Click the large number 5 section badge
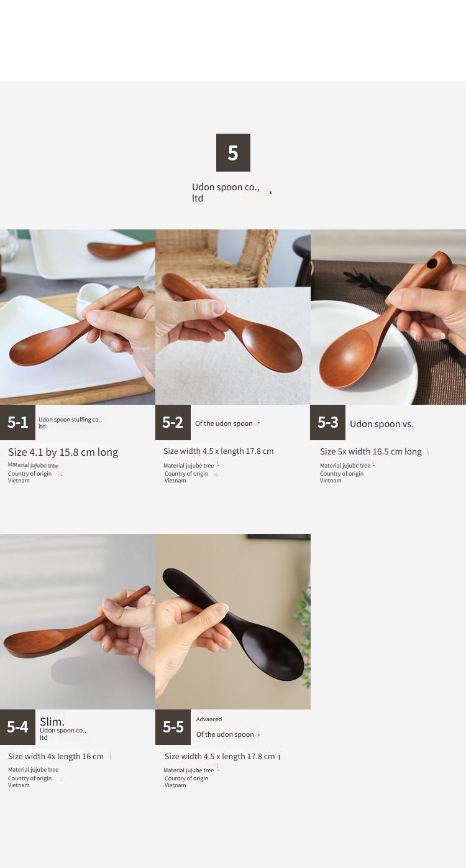This screenshot has height=868, width=466. (233, 152)
